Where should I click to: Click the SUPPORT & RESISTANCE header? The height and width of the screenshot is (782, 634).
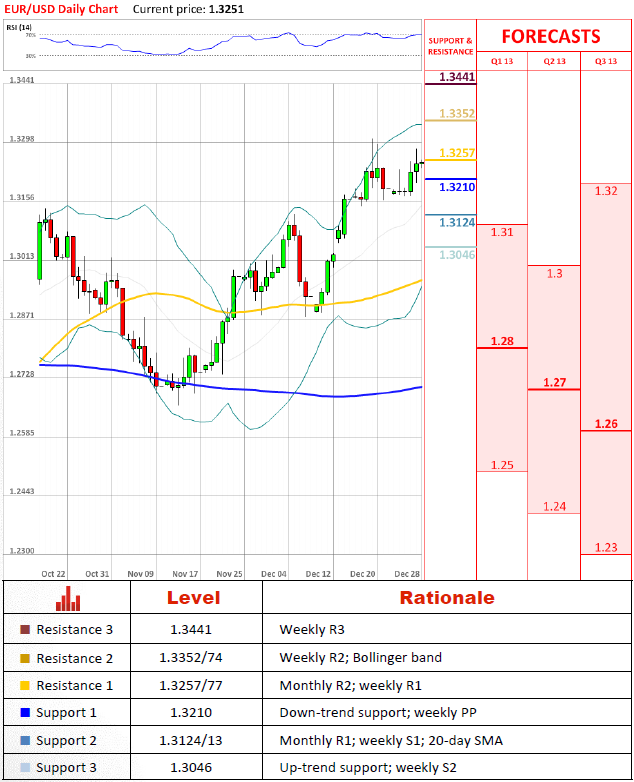click(450, 46)
